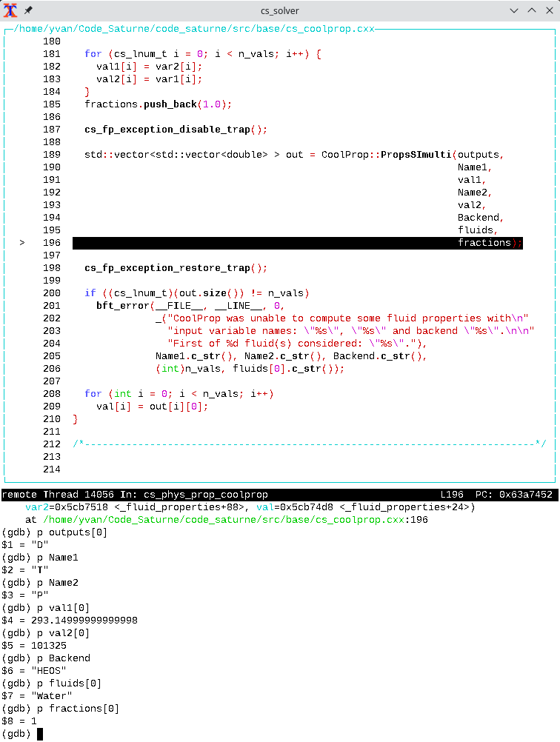Click the cs_solver window title text
This screenshot has width=560, height=742.
click(279, 10)
